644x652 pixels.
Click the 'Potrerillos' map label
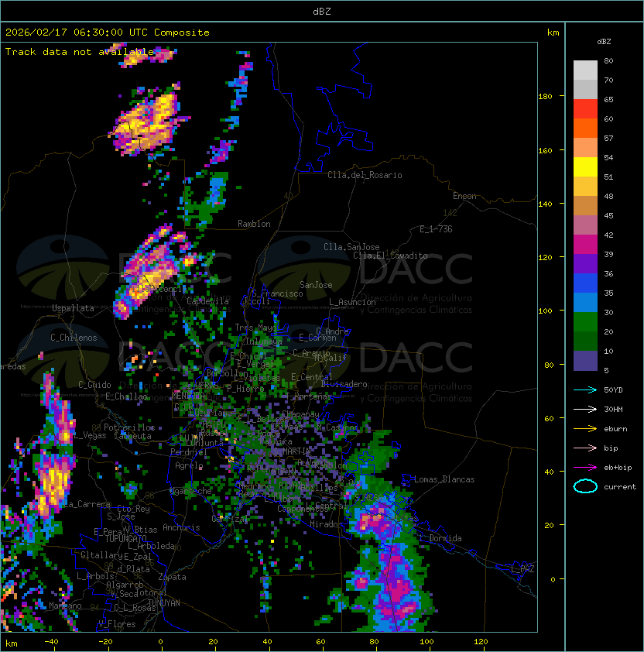pos(129,427)
